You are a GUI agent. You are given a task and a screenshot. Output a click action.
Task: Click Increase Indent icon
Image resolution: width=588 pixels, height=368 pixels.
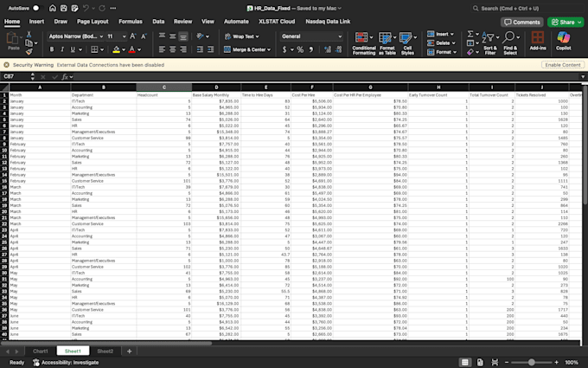[x=211, y=49]
